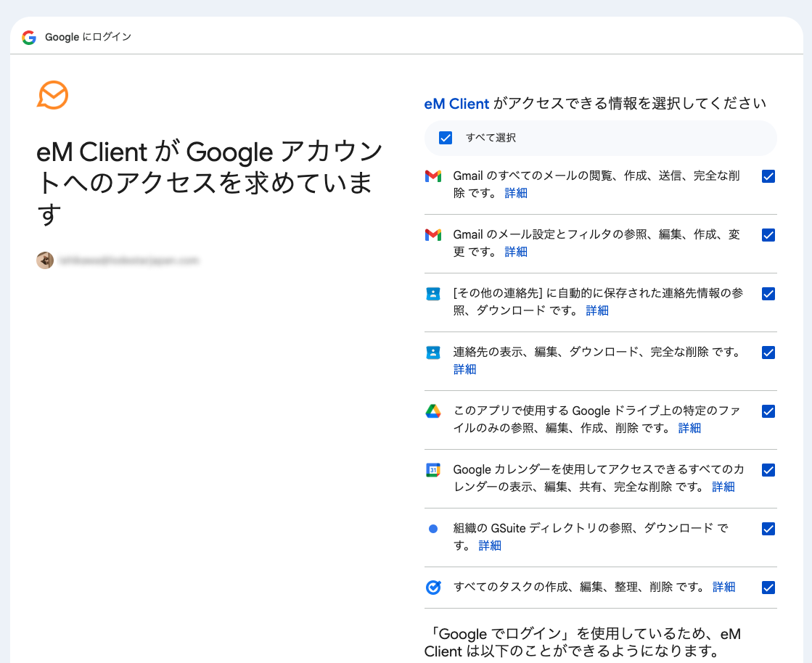Screen dimensions: 812x663
Task: Click the Google logo in header
Action: coord(29,37)
